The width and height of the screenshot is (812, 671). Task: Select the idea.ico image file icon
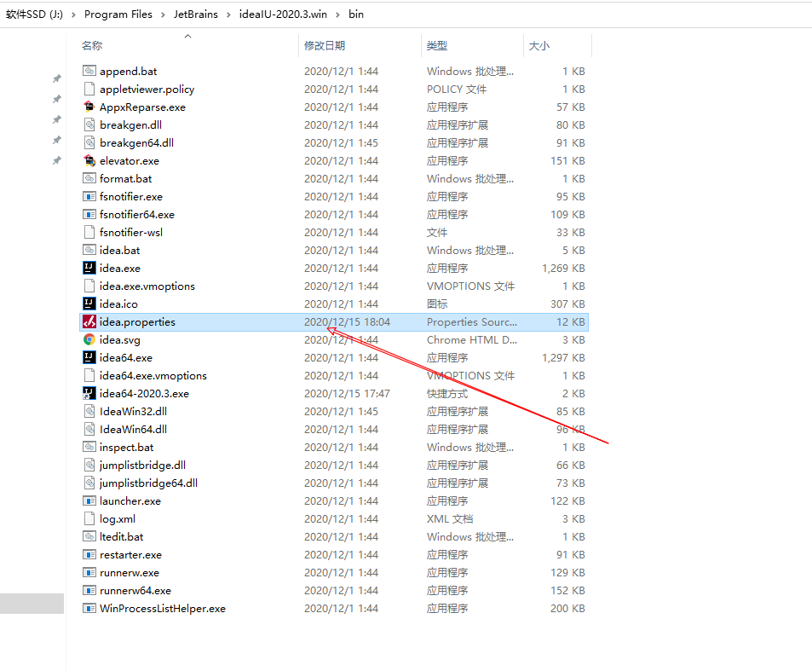pos(90,304)
